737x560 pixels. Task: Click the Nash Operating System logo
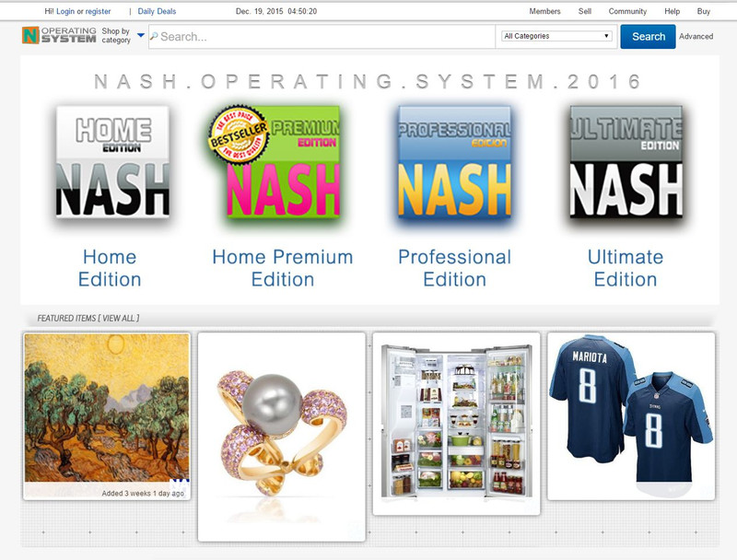(x=59, y=35)
